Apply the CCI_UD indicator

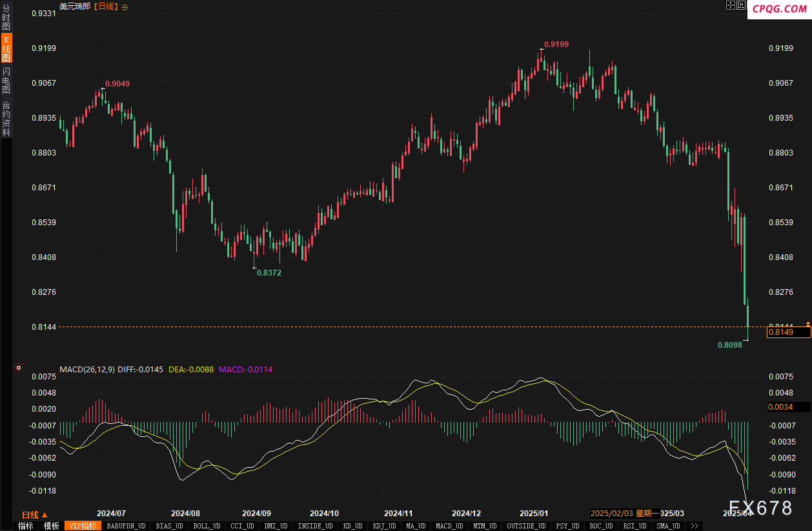tap(242, 526)
